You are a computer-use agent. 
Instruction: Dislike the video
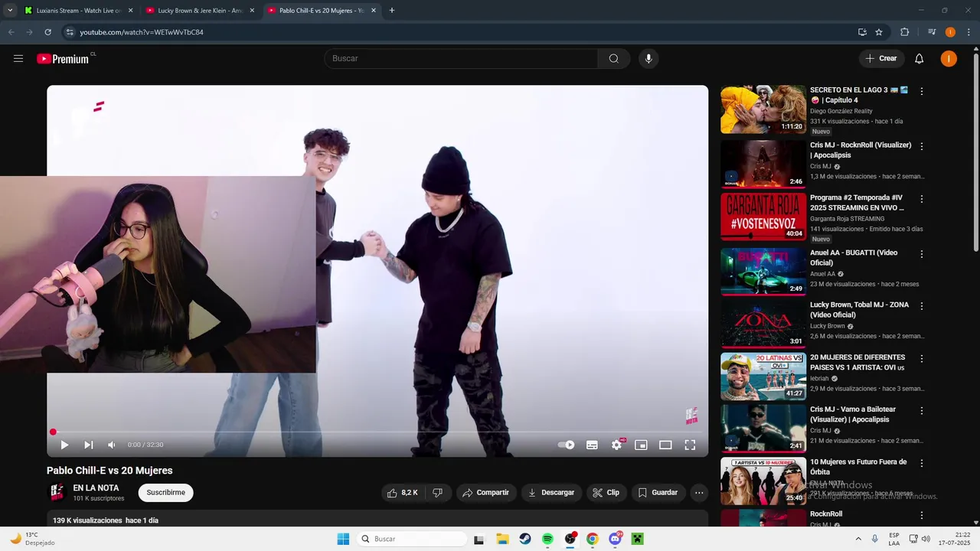(x=437, y=493)
